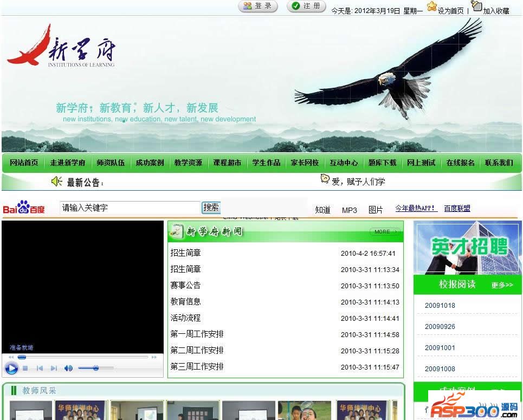Open the 招生简章 news dated 2010-3-31
523x420 pixels.
click(x=185, y=269)
